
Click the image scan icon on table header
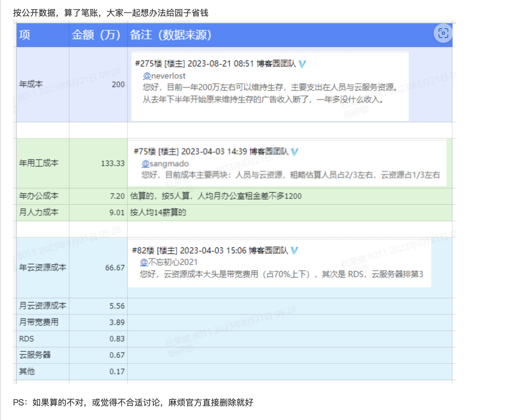coord(443,33)
